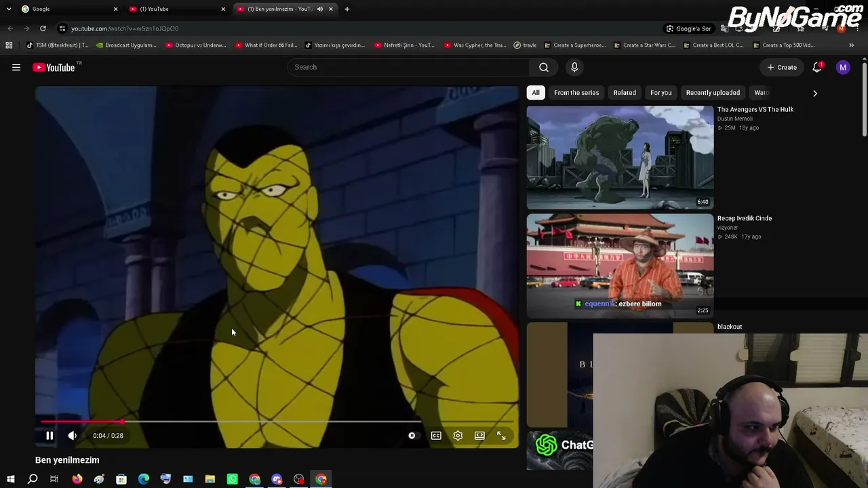868x488 pixels.
Task: Click the Google'a Sor lens button
Action: [689, 28]
